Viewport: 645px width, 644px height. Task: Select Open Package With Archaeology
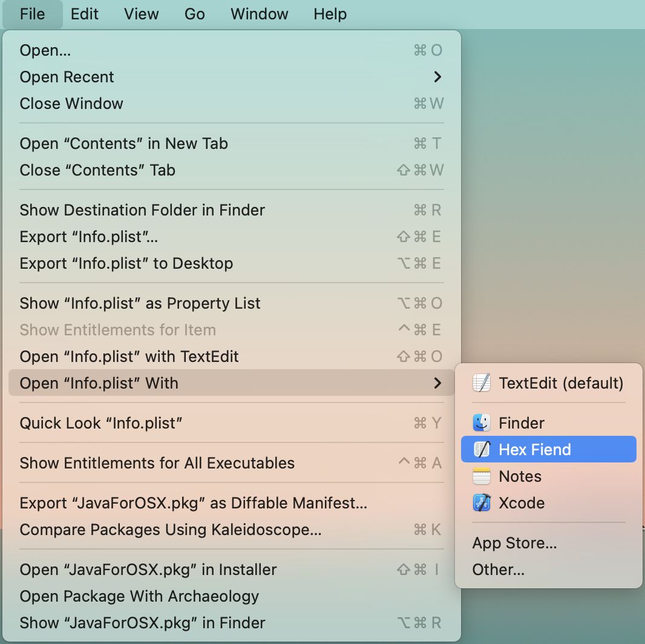tap(139, 596)
